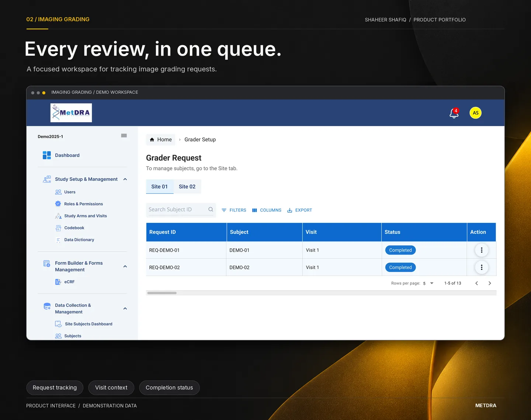Image resolution: width=531 pixels, height=420 pixels.
Task: Open actions menu for REQ-DEMO-01
Action: 482,250
